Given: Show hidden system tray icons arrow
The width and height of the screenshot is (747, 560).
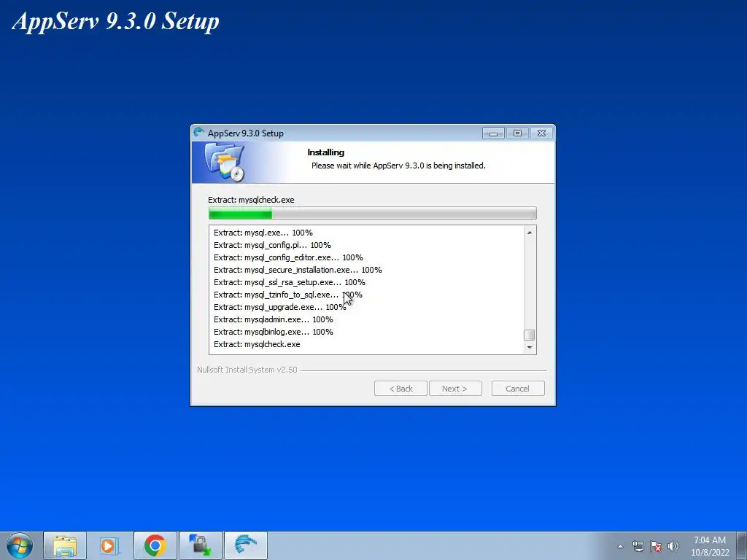Looking at the screenshot, I should 620,546.
